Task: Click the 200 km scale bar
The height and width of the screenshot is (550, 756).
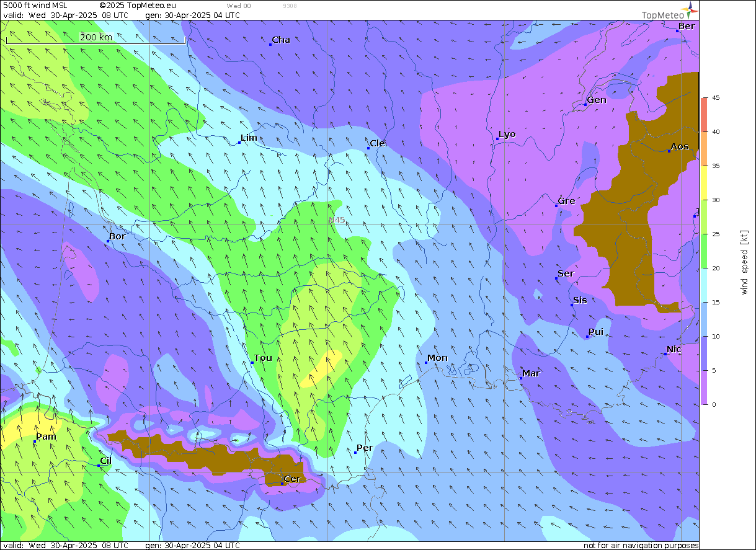Action: point(96,40)
